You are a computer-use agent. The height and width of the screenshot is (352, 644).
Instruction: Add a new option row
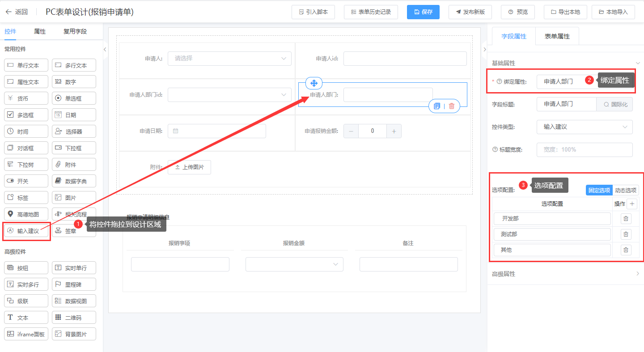click(632, 204)
